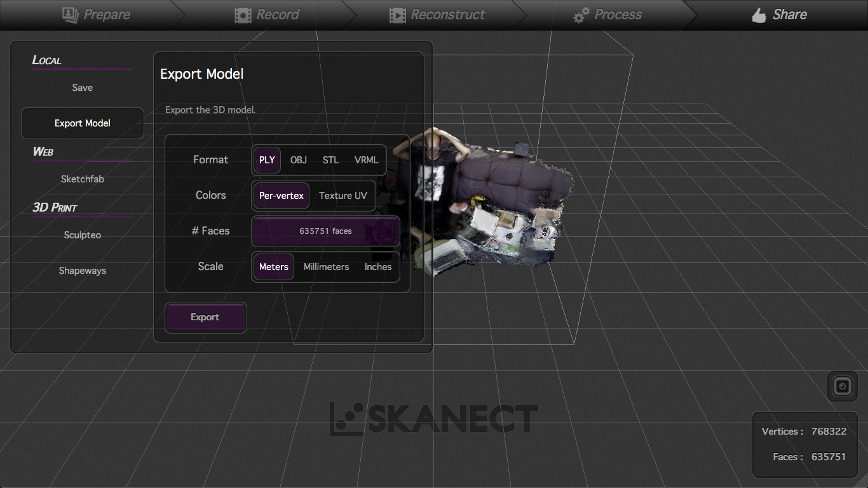Open Shapeways under 3D Print

(82, 270)
